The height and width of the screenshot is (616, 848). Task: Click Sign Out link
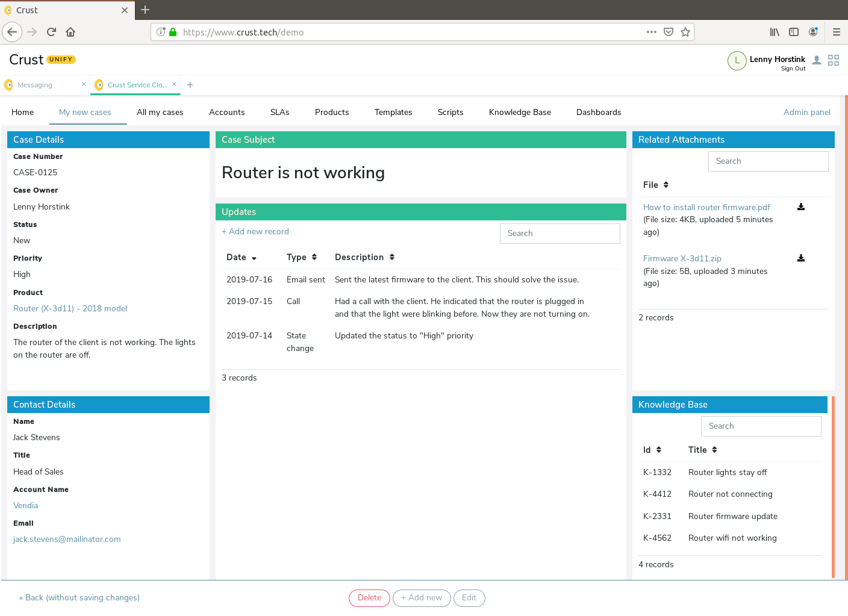coord(793,69)
